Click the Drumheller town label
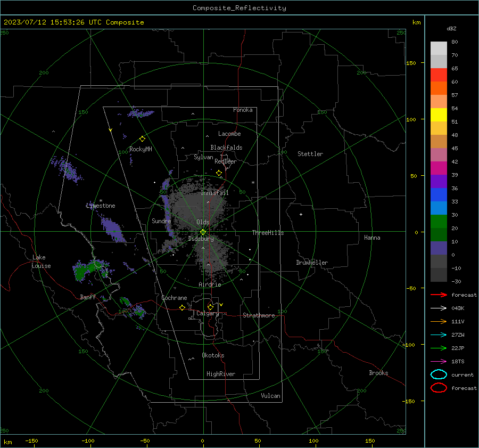 312,263
